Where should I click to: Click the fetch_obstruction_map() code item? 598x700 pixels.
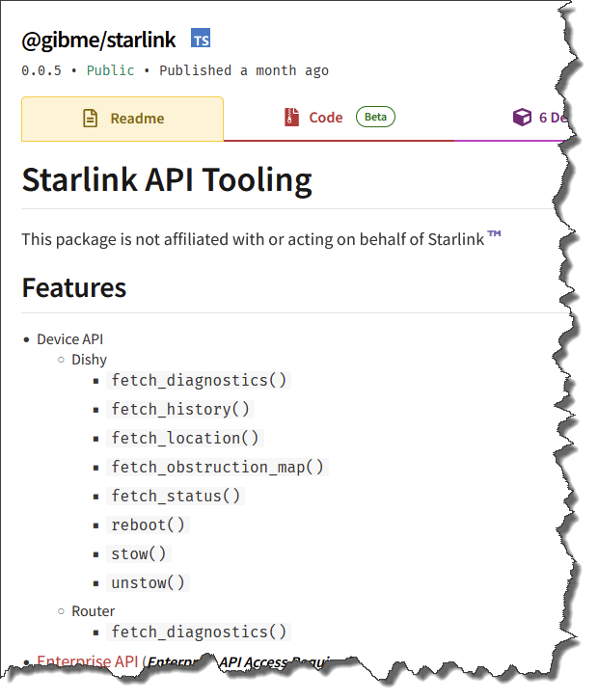(218, 467)
